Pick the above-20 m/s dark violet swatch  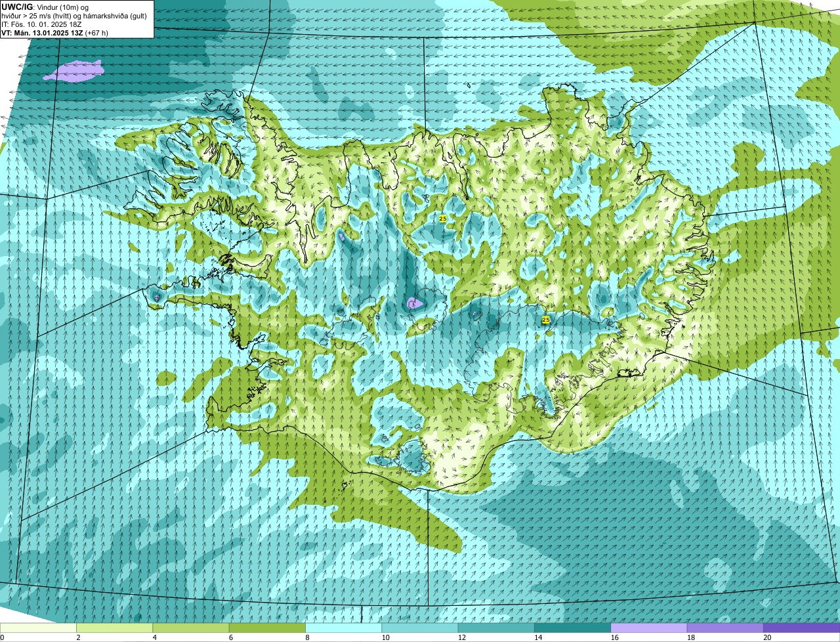[x=802, y=628]
